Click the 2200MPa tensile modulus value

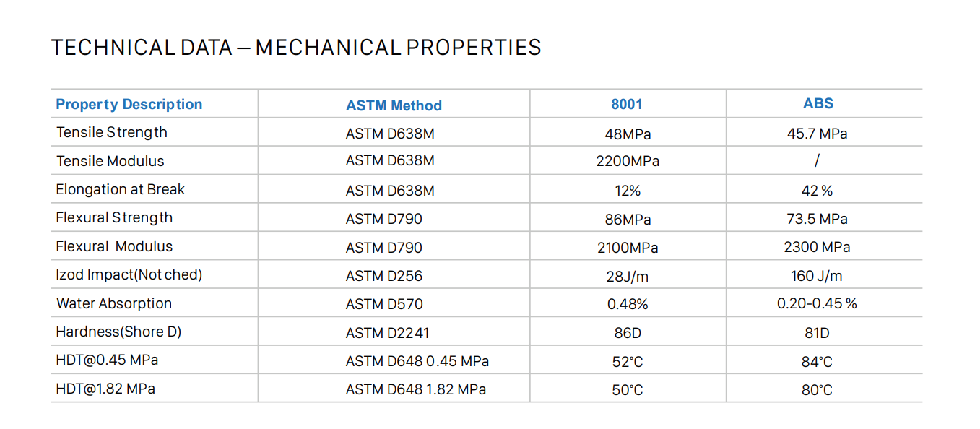(628, 162)
